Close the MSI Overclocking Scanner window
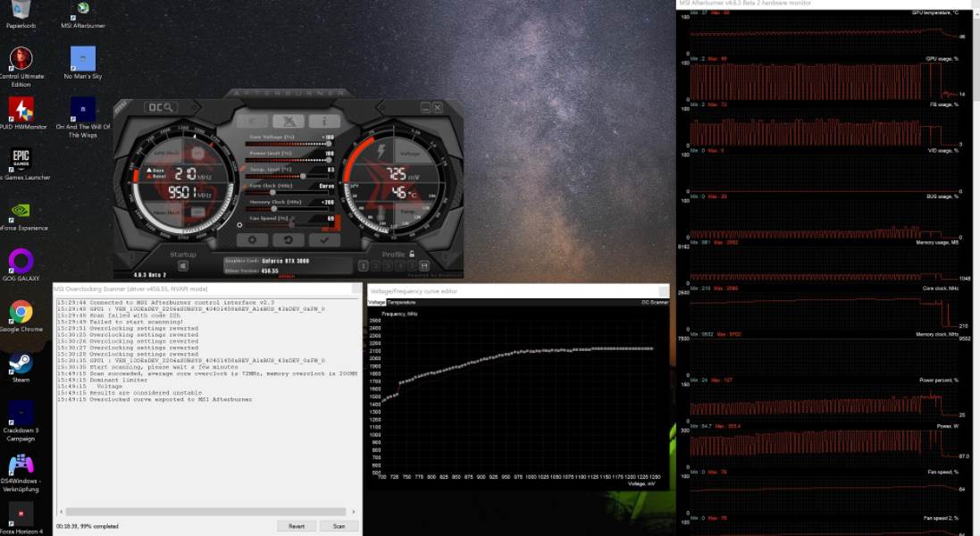The image size is (980, 536). [356, 289]
